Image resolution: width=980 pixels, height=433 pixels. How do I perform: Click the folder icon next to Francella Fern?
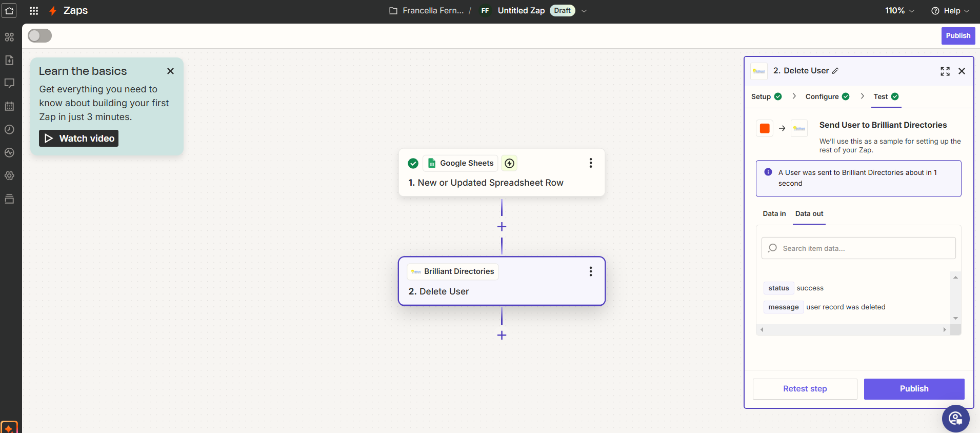[393, 11]
